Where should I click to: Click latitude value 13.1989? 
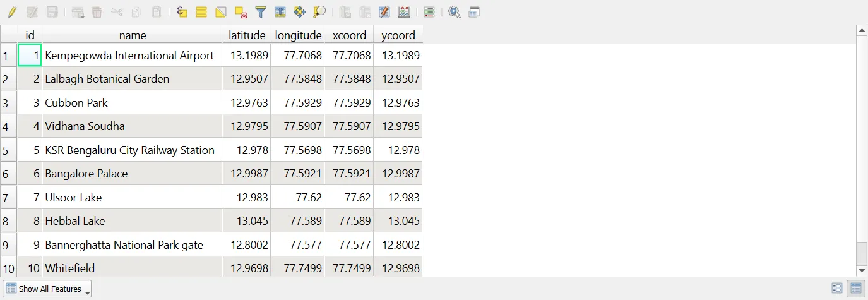click(x=247, y=56)
